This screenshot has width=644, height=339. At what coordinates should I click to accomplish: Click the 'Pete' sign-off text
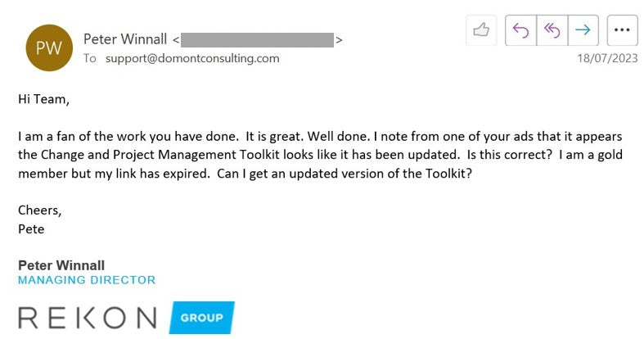pos(31,229)
